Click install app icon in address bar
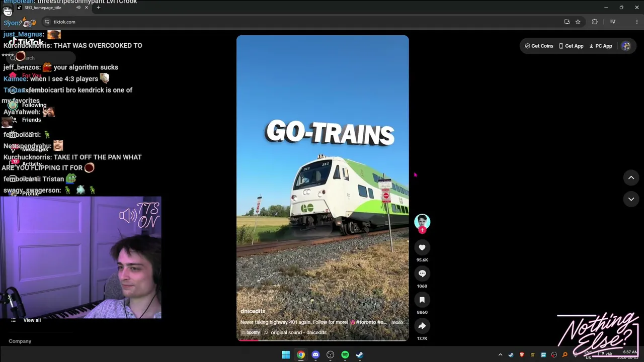The width and height of the screenshot is (644, 362). [x=567, y=22]
